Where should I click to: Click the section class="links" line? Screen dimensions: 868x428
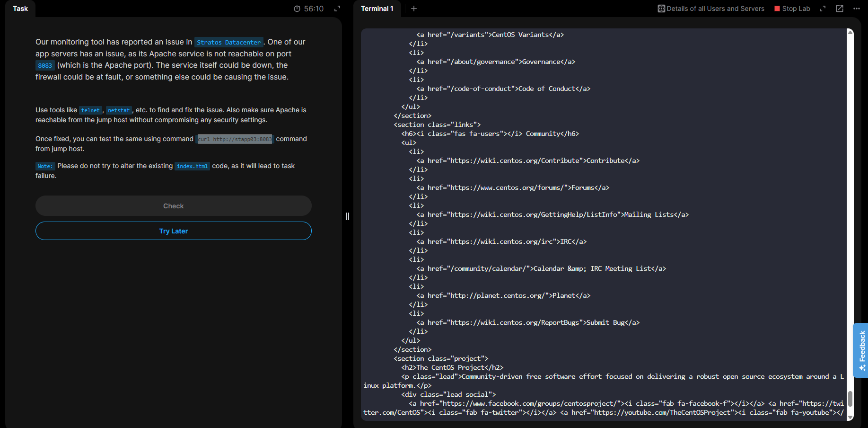click(437, 125)
